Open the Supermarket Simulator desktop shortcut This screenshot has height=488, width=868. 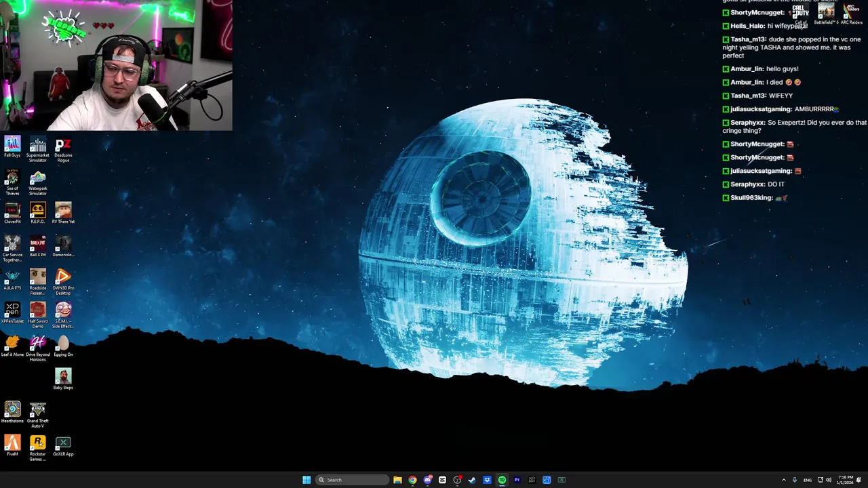click(x=38, y=149)
